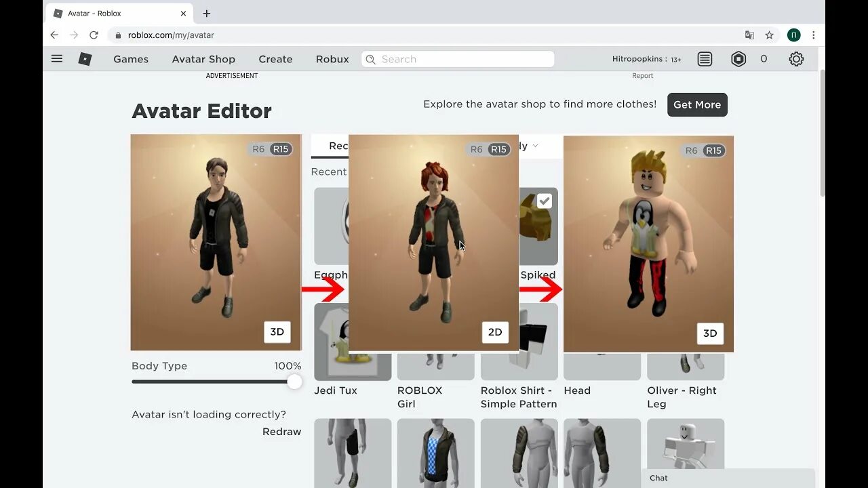Screen dimensions: 868x488
Task: Click the Robux balance showing 0
Action: point(764,59)
